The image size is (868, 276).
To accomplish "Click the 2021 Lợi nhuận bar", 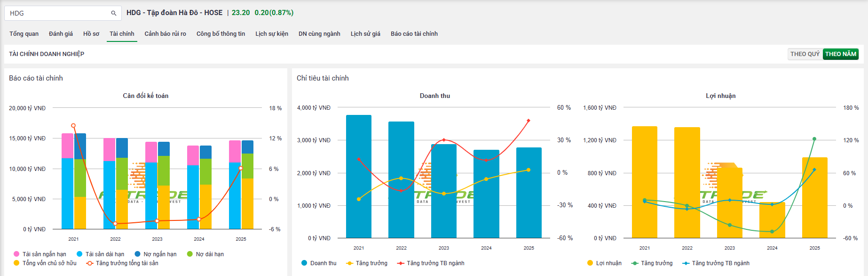I will pos(645,182).
